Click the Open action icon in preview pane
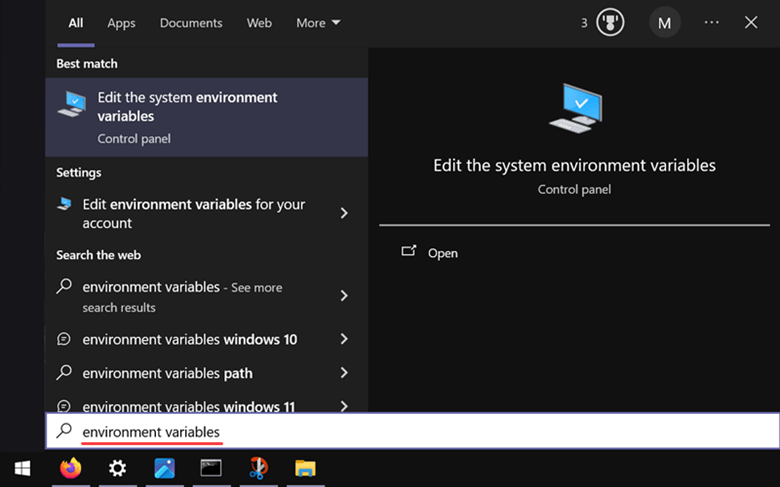Screen dimensions: 780x487 pos(408,251)
